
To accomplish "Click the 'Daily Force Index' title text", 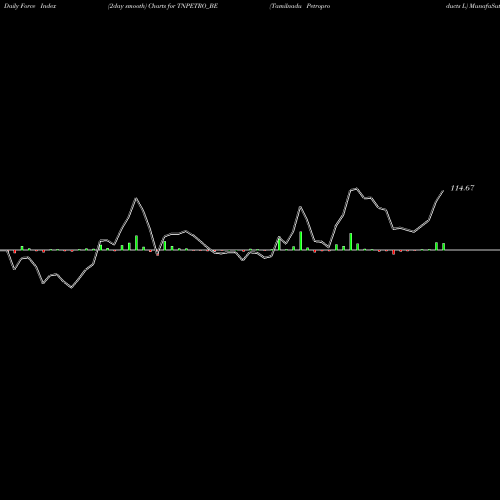I will click(30, 6).
